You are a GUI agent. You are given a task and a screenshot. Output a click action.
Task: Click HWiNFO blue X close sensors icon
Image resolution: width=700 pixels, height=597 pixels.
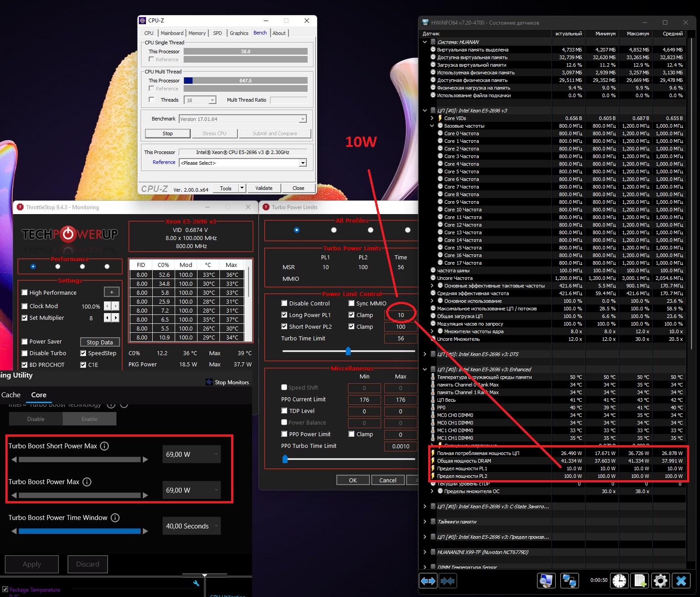tap(681, 580)
